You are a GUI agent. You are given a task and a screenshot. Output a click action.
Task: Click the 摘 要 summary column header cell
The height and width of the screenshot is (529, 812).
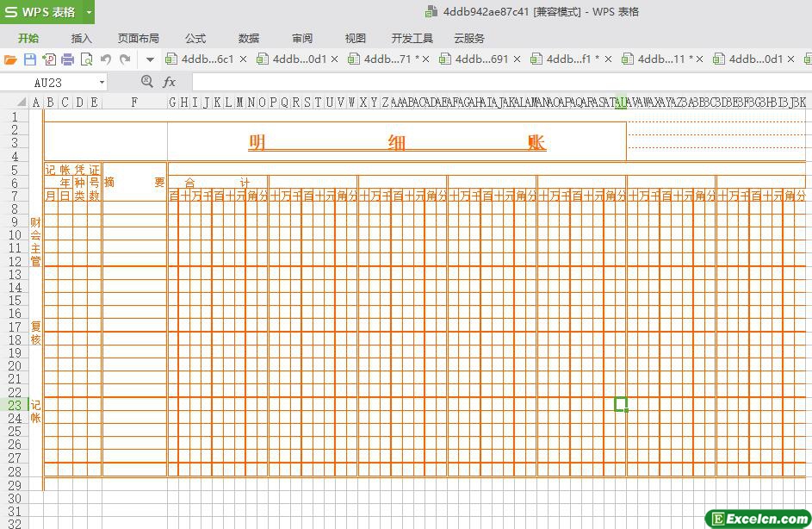(134, 182)
